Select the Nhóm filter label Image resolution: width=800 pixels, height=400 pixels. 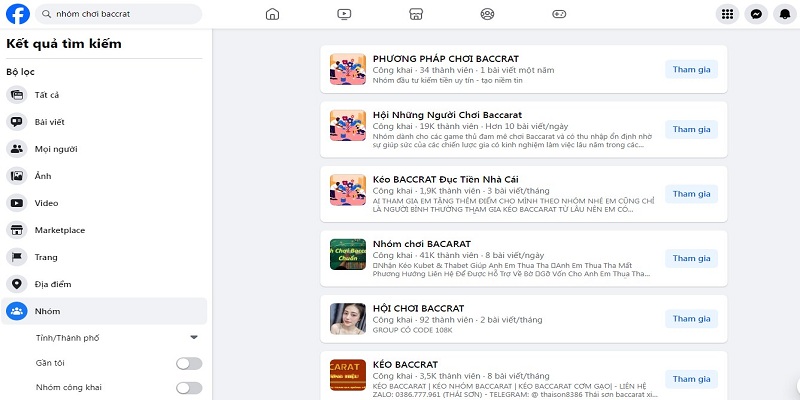47,311
